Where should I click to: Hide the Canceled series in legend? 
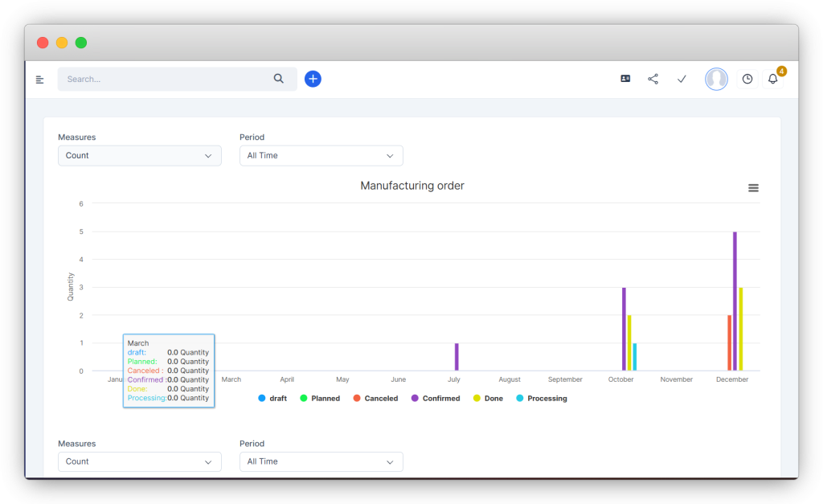(x=375, y=399)
